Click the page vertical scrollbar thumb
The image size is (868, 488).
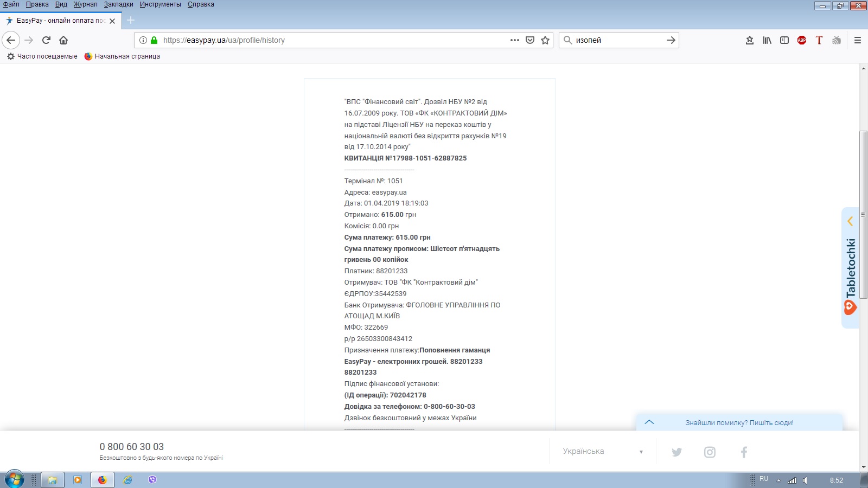coord(864,215)
